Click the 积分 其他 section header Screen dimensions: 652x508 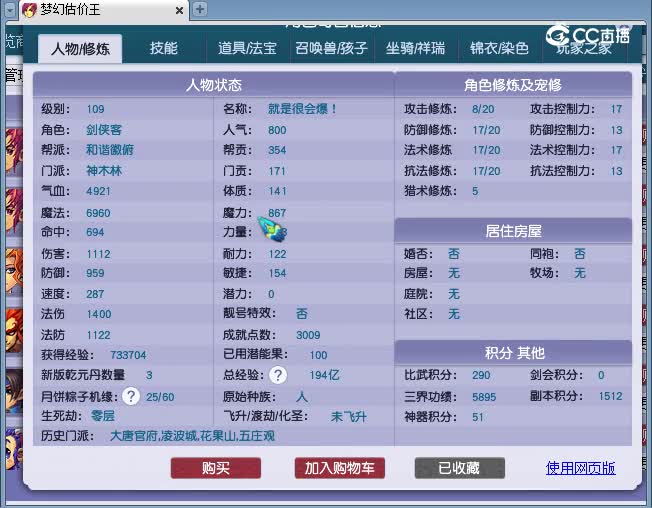pos(513,353)
